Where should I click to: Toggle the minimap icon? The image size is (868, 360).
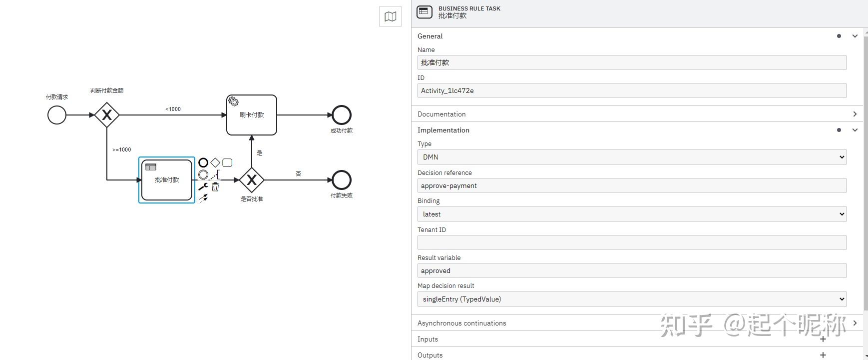(390, 17)
